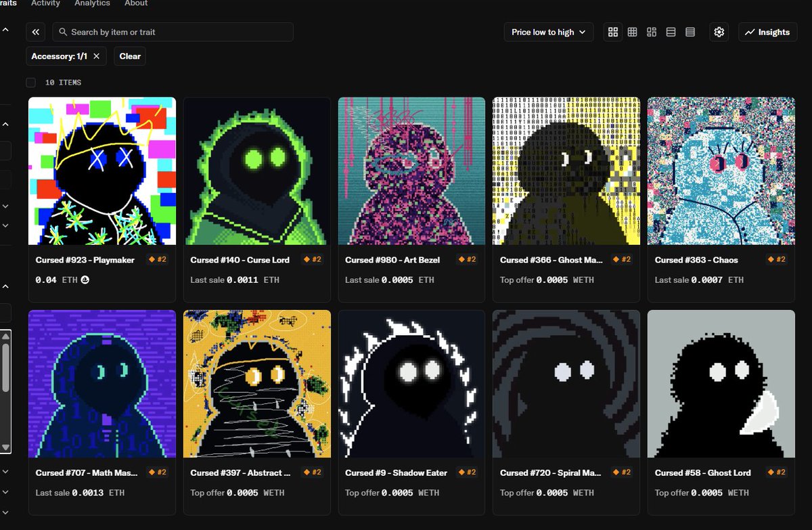Open the About tab

tap(136, 3)
